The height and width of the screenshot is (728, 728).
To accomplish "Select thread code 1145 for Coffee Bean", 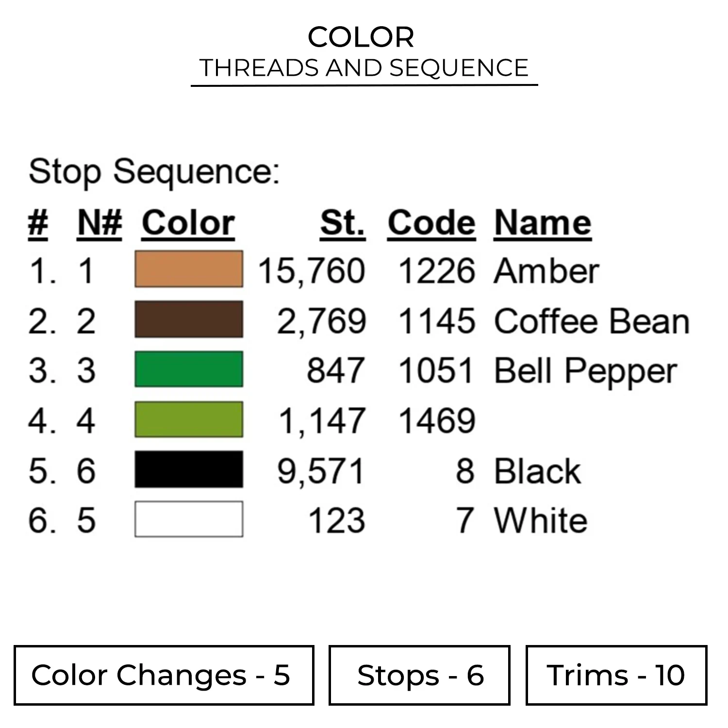I will 436,321.
